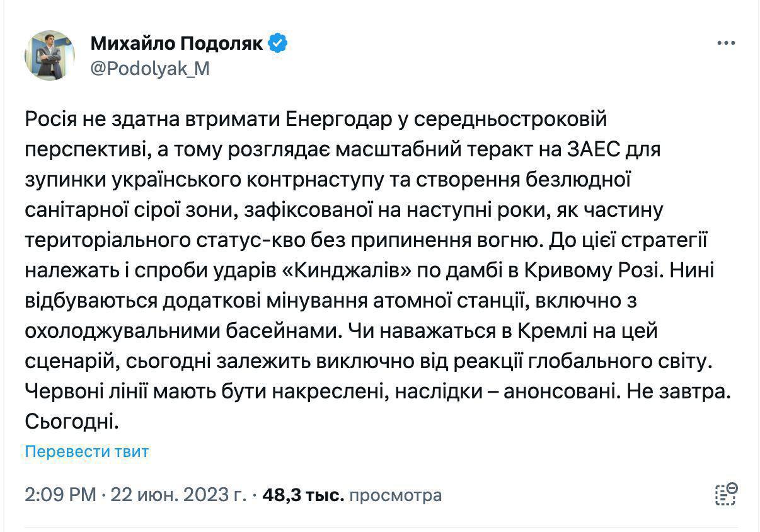Click the @Podolyak_M handle

coord(150,69)
